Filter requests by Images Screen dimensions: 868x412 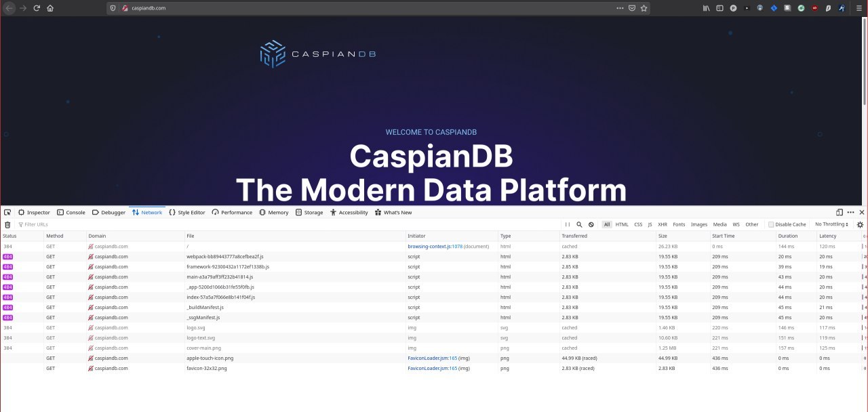[699, 224]
